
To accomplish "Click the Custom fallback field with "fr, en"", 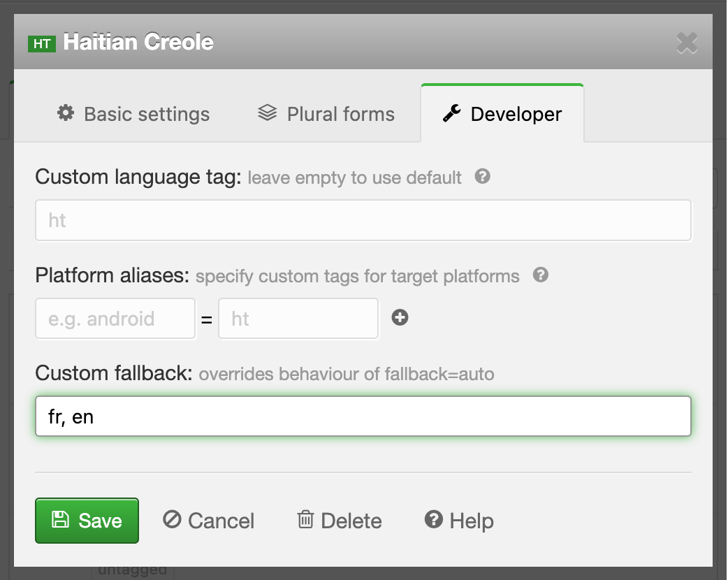I will [363, 417].
